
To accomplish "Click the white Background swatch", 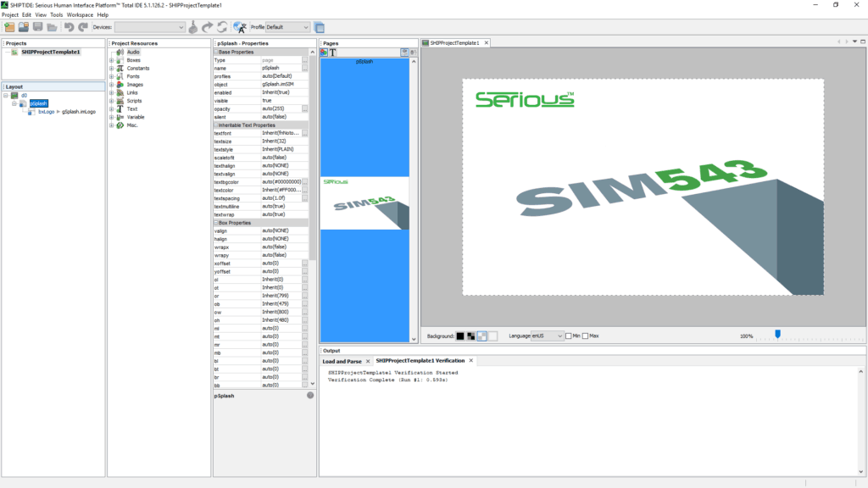I will (x=493, y=335).
